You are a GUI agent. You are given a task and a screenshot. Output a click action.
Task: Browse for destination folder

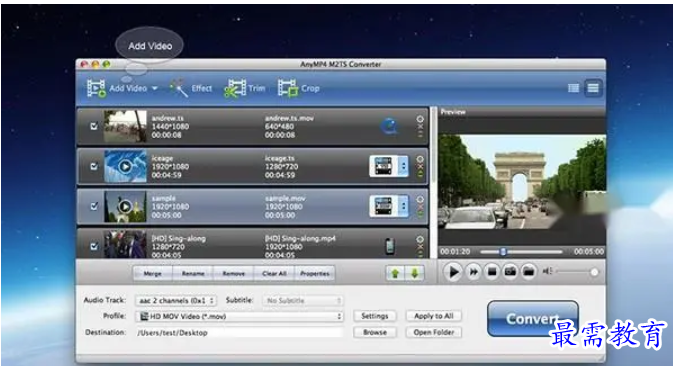point(375,332)
